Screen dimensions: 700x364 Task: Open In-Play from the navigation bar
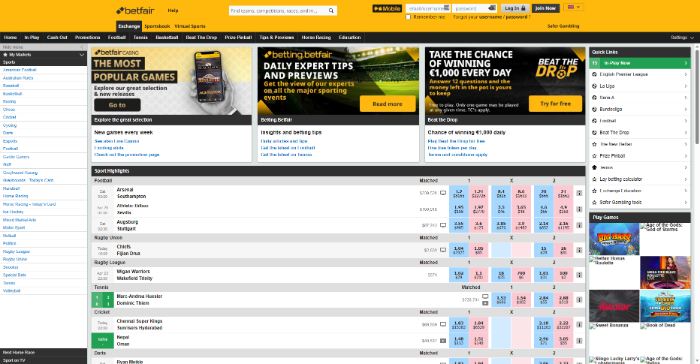pos(32,38)
